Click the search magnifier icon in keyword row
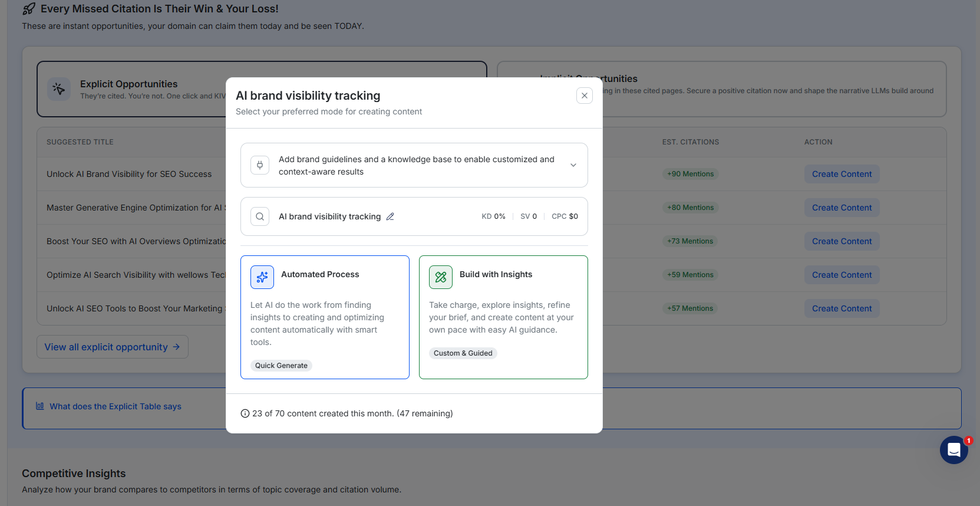Screen dimensions: 980x506 (x=260, y=216)
